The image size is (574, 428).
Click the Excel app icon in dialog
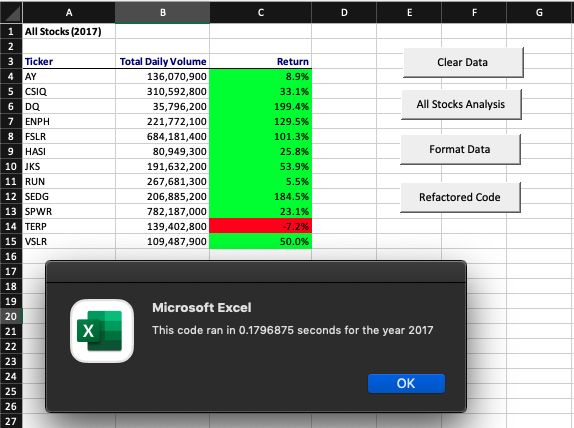(x=102, y=331)
